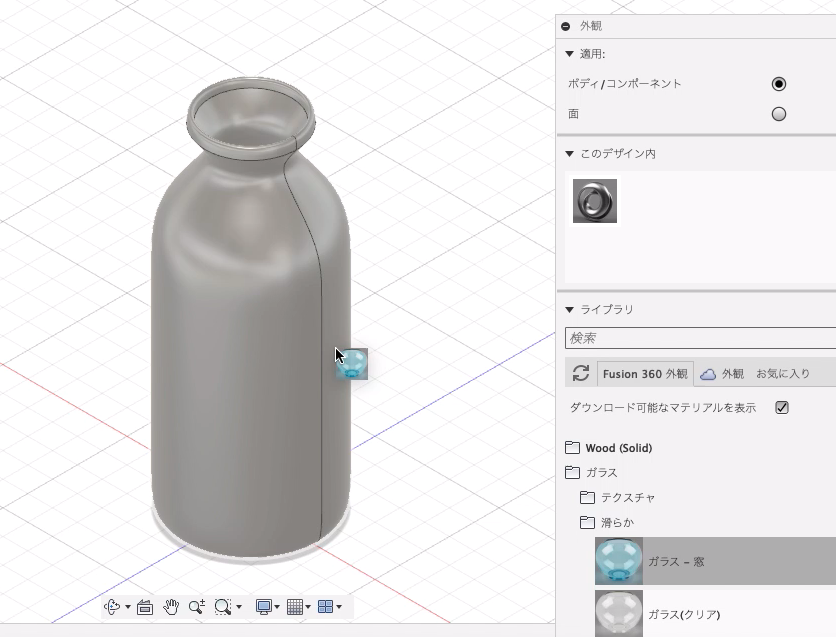Expand the Display Settings dropdown arrow

pos(277,607)
